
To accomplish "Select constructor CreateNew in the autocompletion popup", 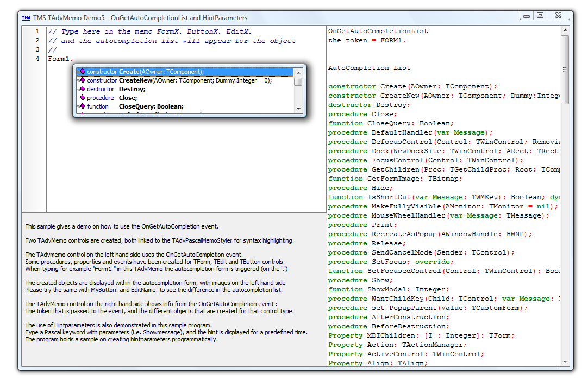I will pyautogui.click(x=185, y=80).
